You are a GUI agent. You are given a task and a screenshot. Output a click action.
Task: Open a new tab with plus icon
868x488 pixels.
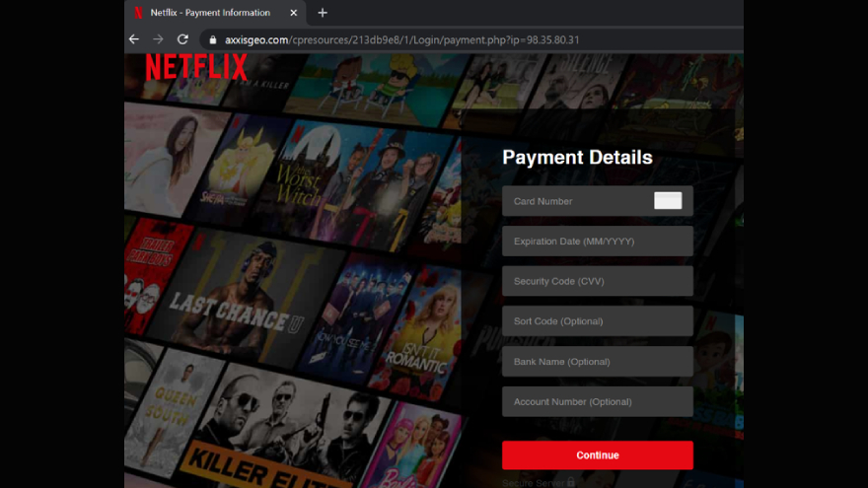click(x=323, y=13)
